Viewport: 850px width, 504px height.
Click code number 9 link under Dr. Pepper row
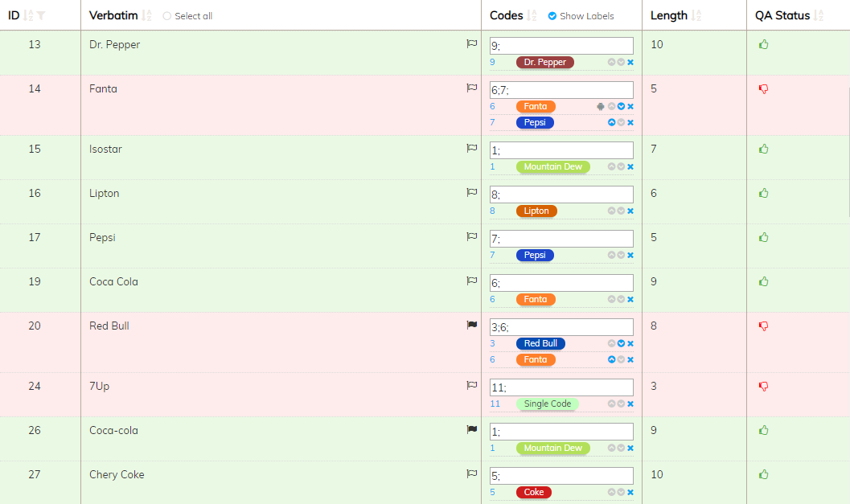coord(492,63)
